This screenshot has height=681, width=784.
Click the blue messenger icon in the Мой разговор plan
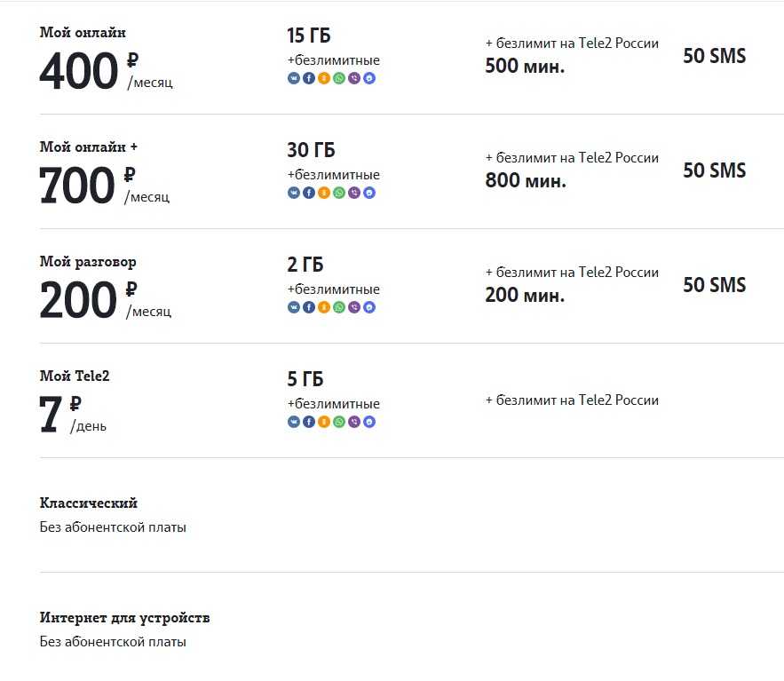369,307
